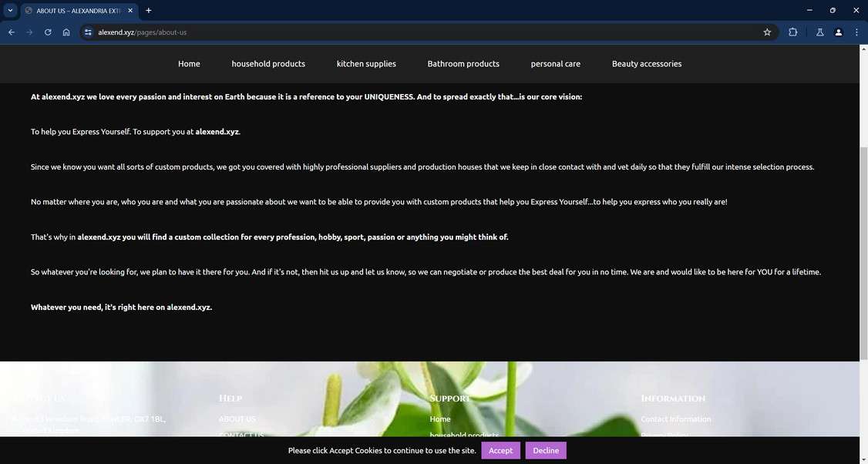Close the About Us tab
Screen dimensions: 868x464
coord(130,11)
